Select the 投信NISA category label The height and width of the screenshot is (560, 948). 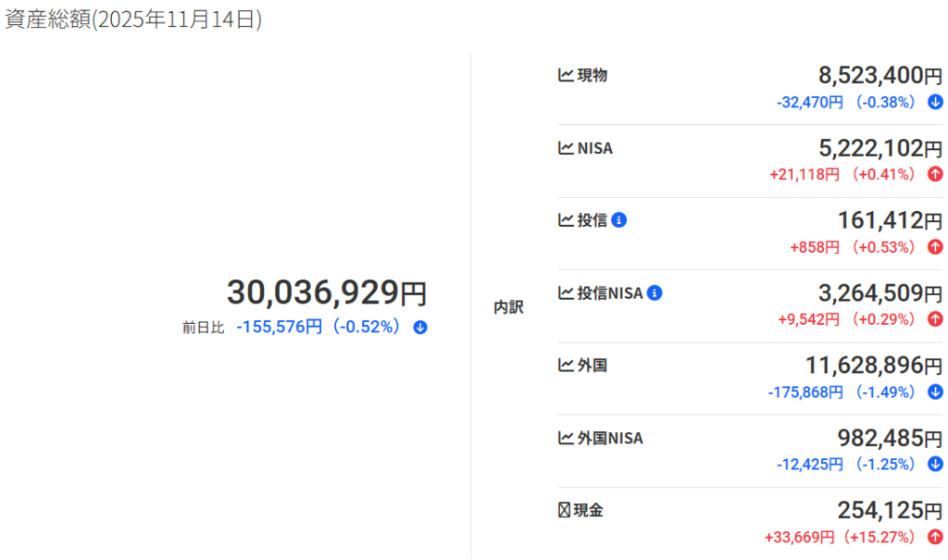[610, 293]
